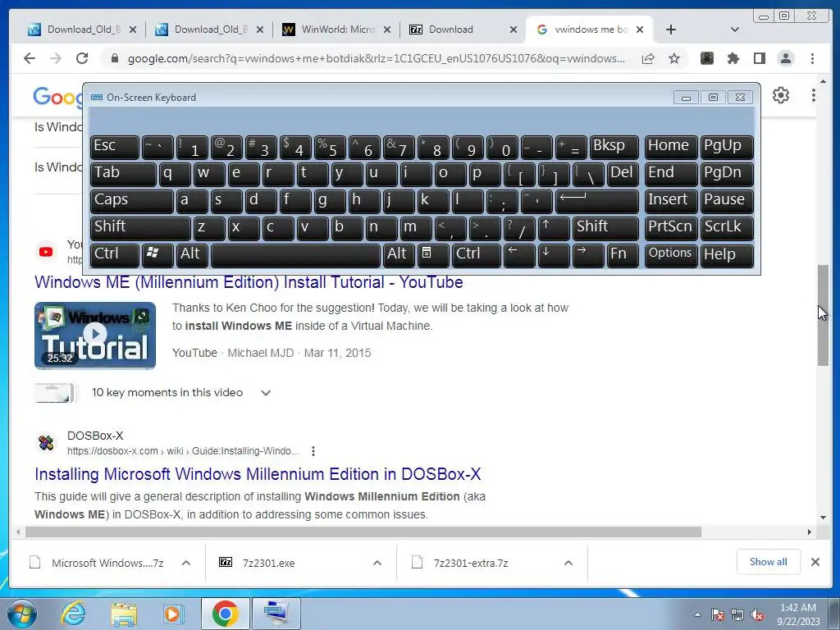Screen dimensions: 840x630
Task: Open a new tab with plus button
Action: pyautogui.click(x=671, y=30)
